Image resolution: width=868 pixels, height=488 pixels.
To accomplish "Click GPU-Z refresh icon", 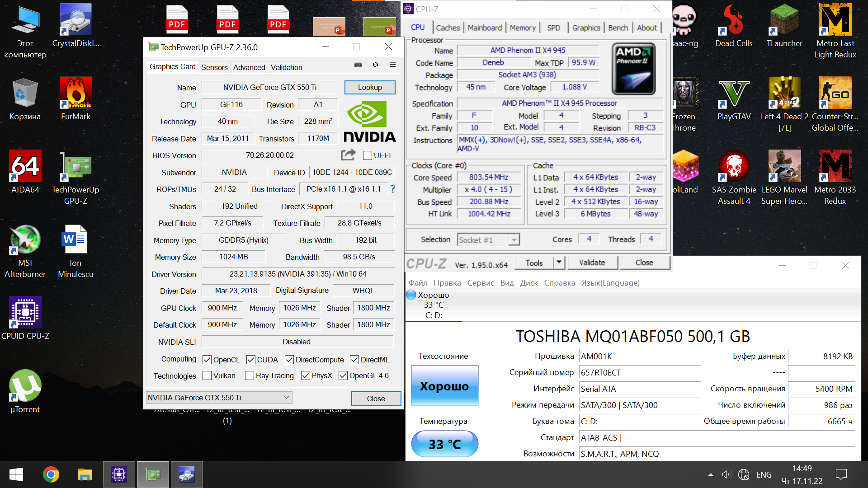I will [375, 65].
